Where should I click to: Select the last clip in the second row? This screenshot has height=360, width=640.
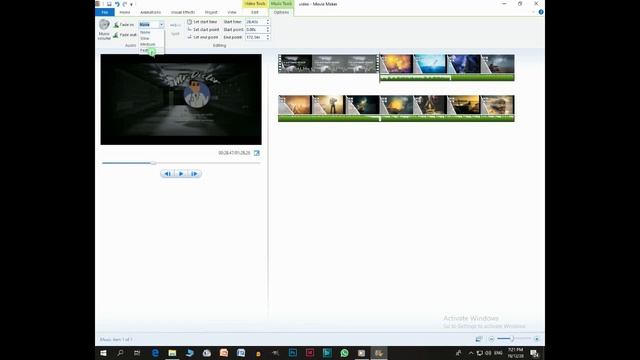[x=498, y=105]
